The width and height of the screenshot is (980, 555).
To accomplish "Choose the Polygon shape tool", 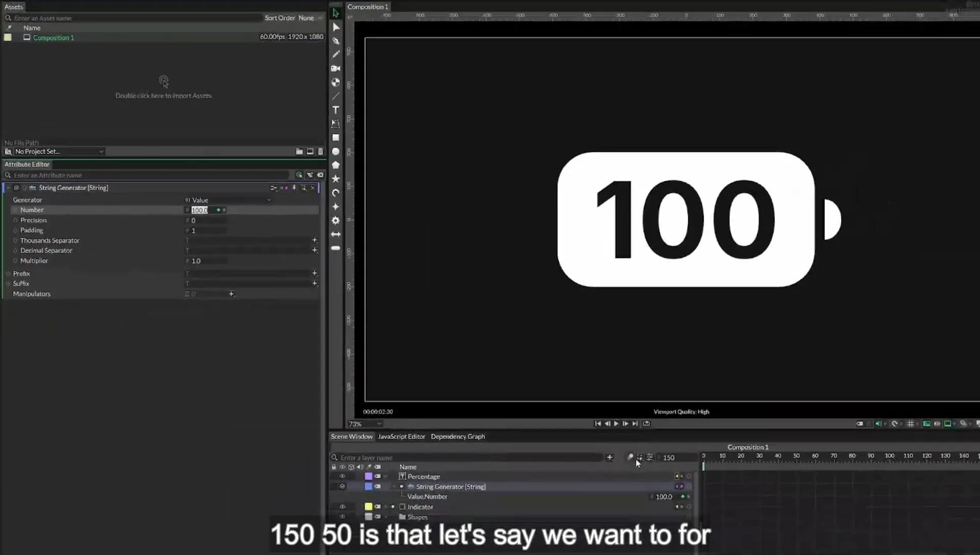I will 335,165.
